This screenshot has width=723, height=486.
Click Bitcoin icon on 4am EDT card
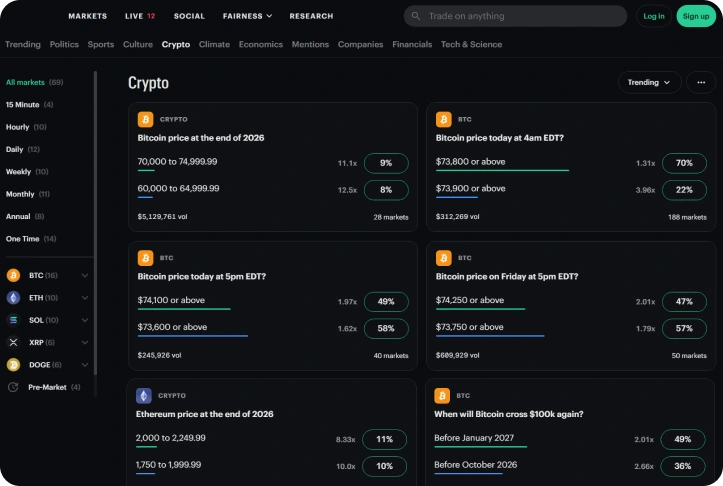pyautogui.click(x=444, y=119)
